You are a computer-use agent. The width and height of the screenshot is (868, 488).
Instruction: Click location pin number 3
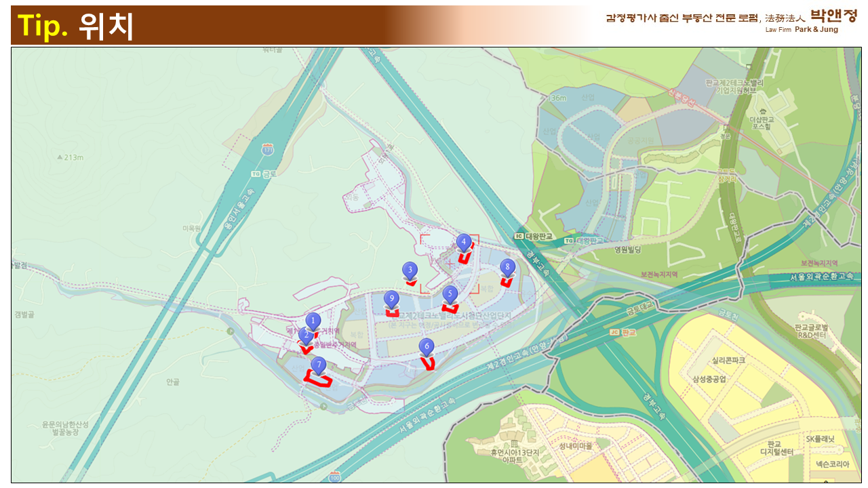tap(410, 270)
